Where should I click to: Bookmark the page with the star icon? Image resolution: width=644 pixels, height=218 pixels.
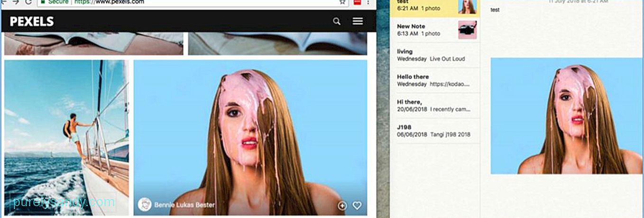click(342, 2)
